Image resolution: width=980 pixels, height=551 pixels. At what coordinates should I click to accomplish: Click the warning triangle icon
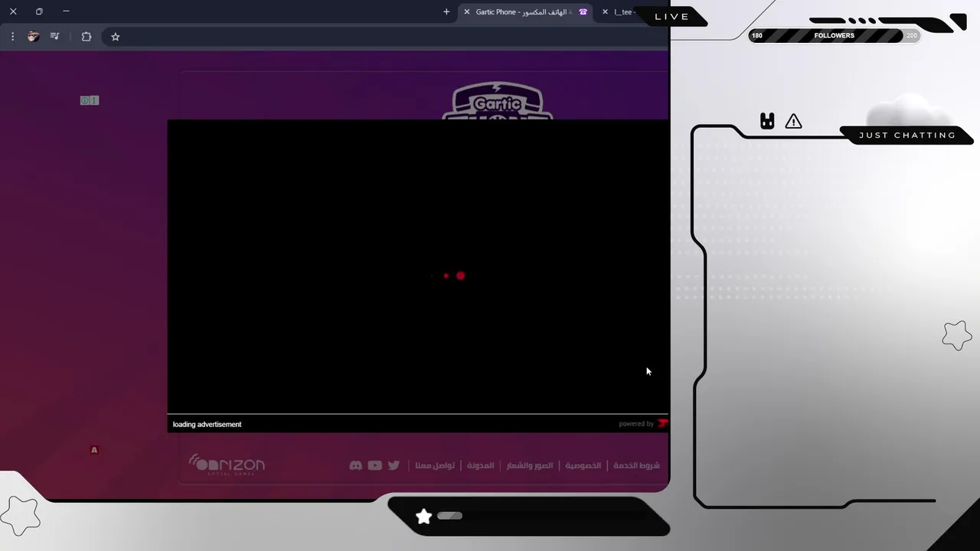793,121
